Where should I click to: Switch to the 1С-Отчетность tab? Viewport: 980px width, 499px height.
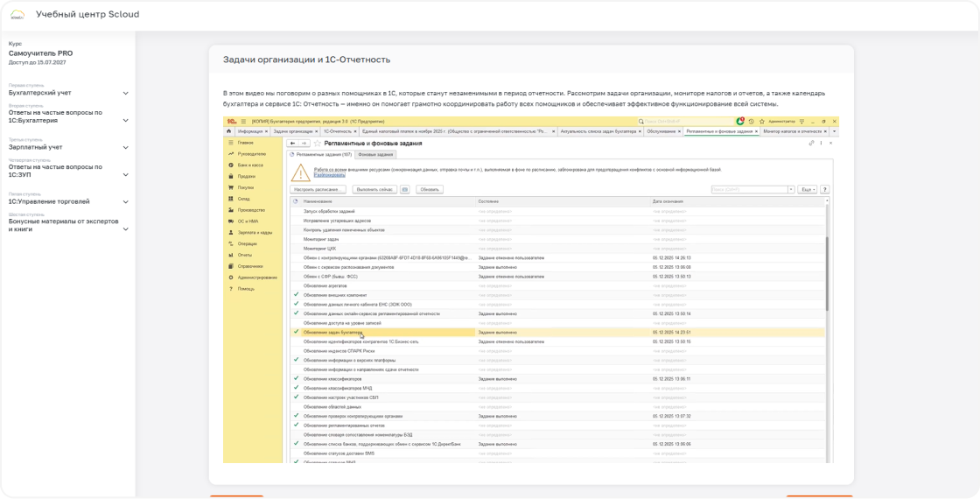[x=338, y=132]
